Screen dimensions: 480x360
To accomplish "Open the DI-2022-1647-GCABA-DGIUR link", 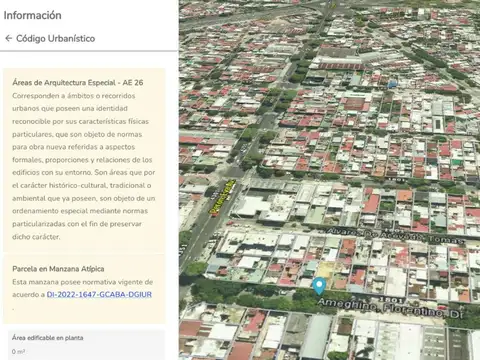I will (x=99, y=295).
